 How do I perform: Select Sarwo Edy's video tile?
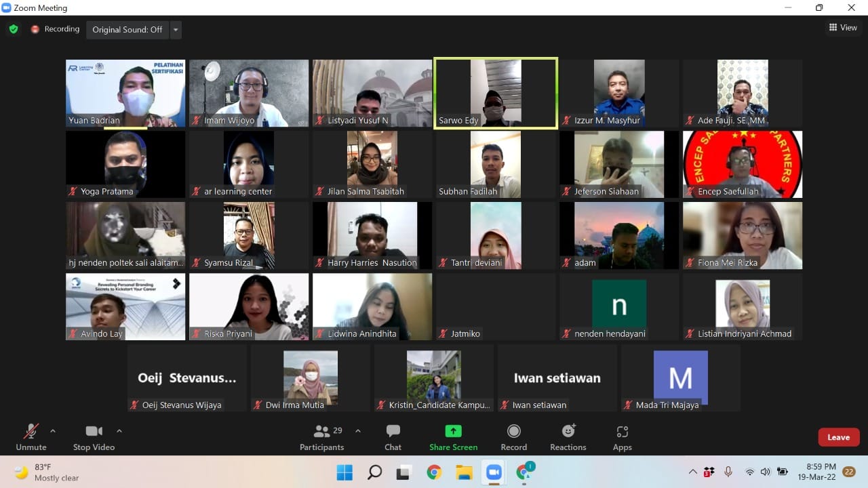coord(496,93)
